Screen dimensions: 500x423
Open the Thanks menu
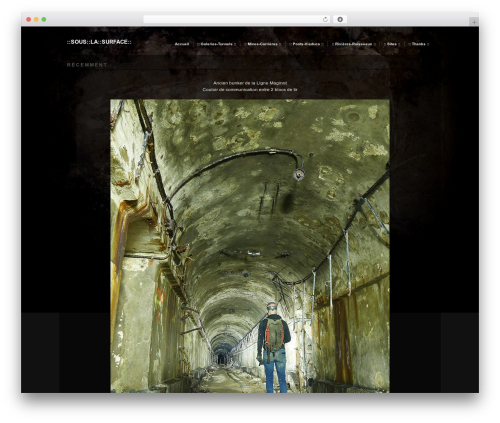pos(419,44)
